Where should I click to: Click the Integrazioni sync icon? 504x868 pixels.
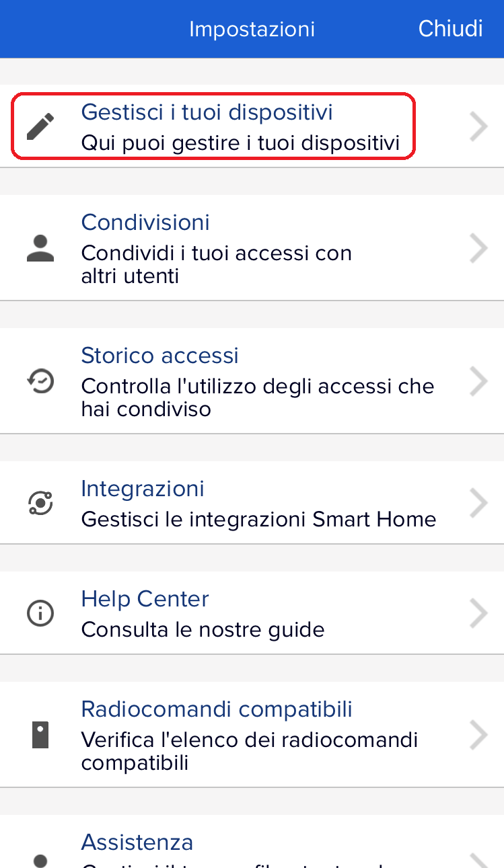tap(40, 503)
